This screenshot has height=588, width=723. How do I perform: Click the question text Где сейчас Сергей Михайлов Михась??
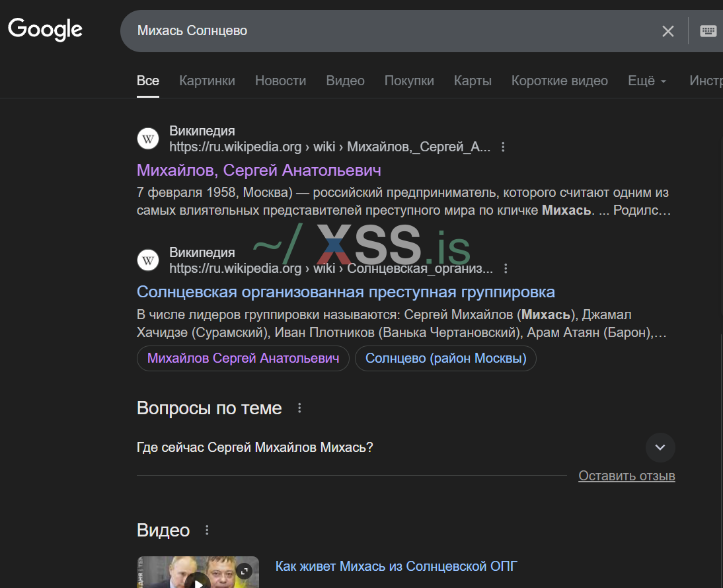click(254, 447)
